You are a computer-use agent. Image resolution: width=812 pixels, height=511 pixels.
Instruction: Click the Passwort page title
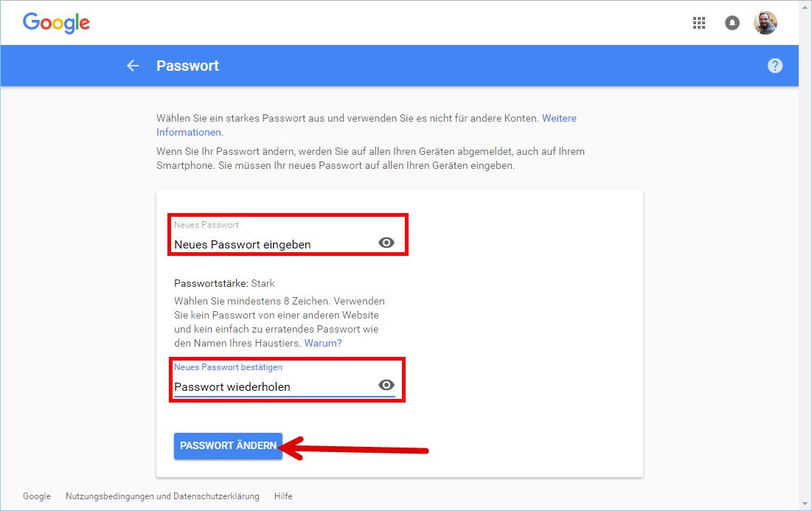[x=187, y=66]
